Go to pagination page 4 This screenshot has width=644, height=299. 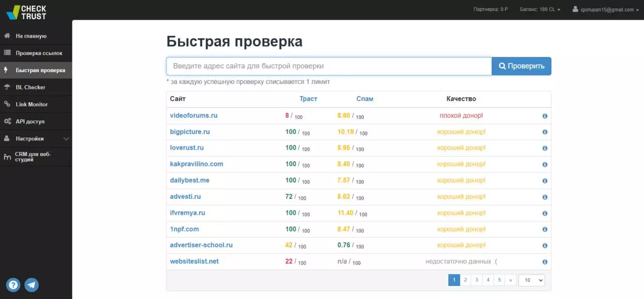[x=488, y=280]
